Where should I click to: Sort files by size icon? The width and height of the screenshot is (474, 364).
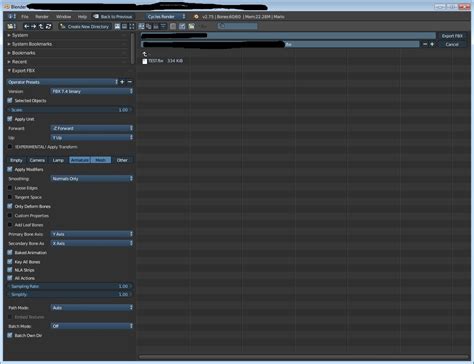163,26
